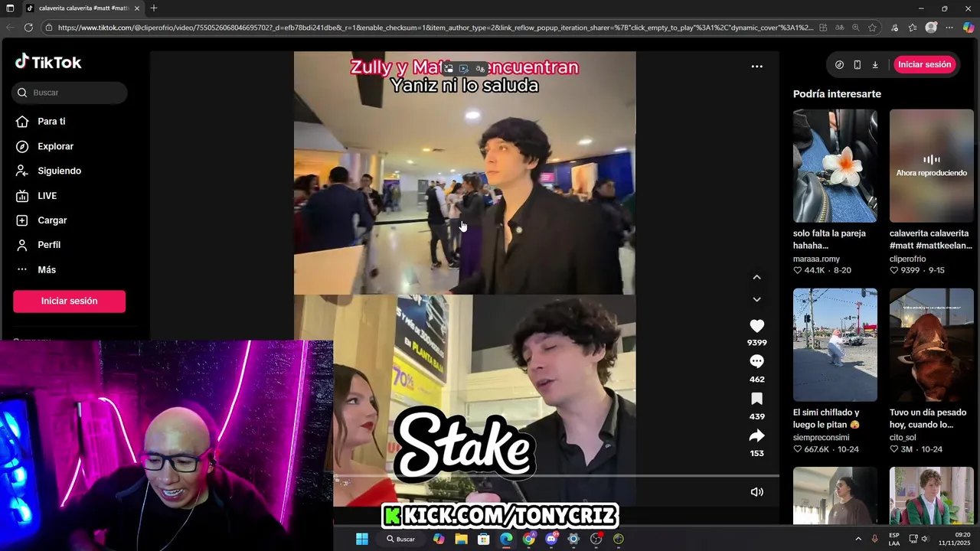Open the flower thumbnail video by maraaa.romy

point(835,165)
